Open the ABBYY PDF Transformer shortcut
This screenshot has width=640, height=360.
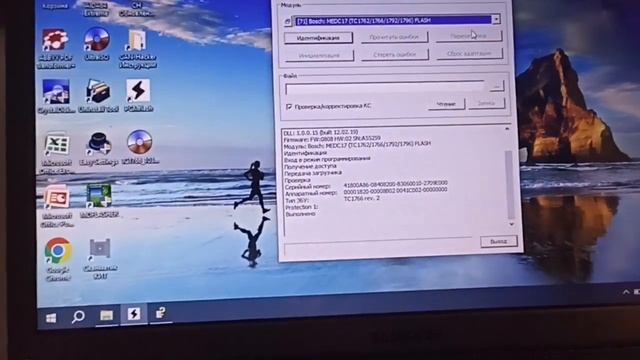coord(55,48)
